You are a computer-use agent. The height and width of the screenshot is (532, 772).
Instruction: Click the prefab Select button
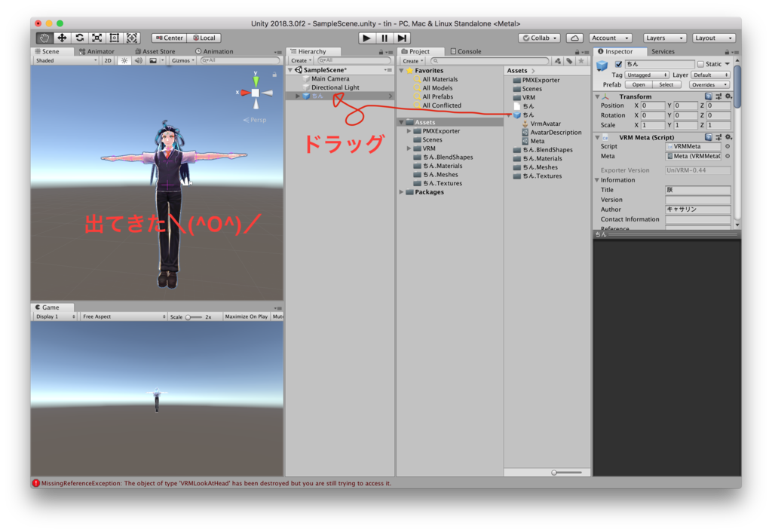[666, 84]
